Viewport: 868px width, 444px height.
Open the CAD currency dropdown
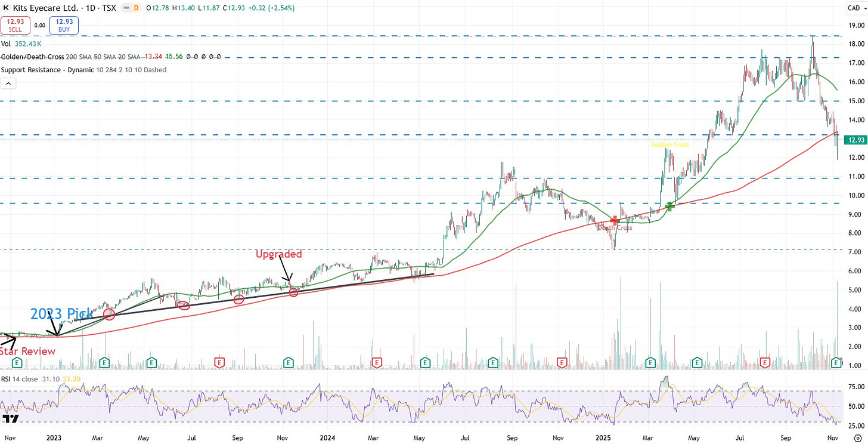coord(855,8)
